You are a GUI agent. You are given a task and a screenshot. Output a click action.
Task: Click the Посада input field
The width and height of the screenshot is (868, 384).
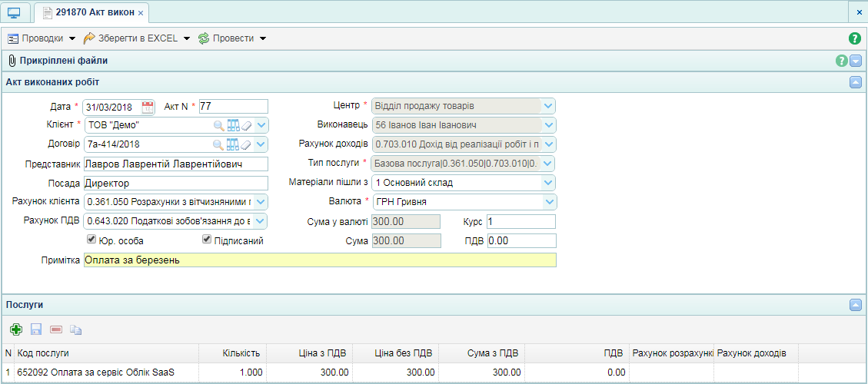pyautogui.click(x=175, y=183)
